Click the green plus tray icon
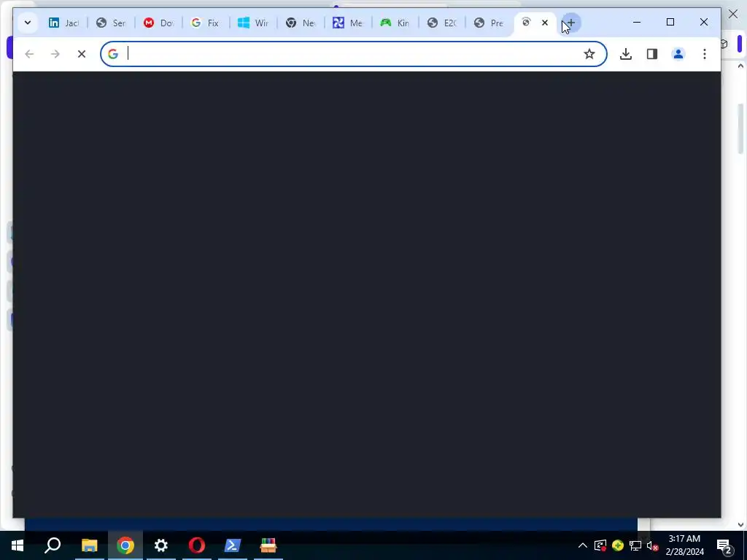747x560 pixels. click(x=618, y=545)
